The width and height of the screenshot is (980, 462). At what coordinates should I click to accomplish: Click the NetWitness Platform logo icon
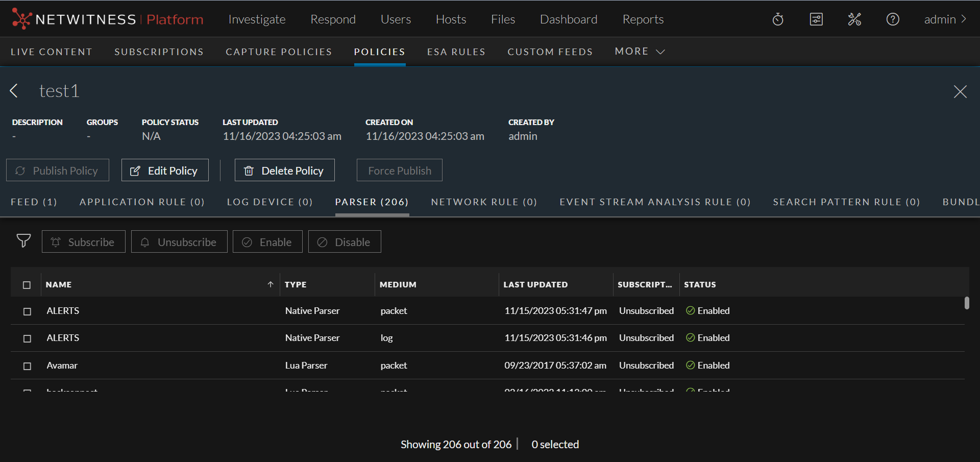pos(21,19)
